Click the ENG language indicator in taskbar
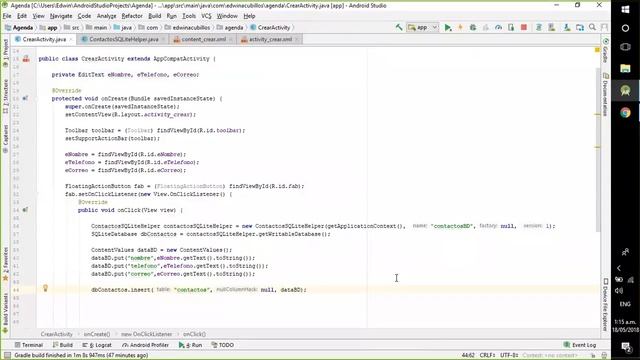 click(625, 304)
